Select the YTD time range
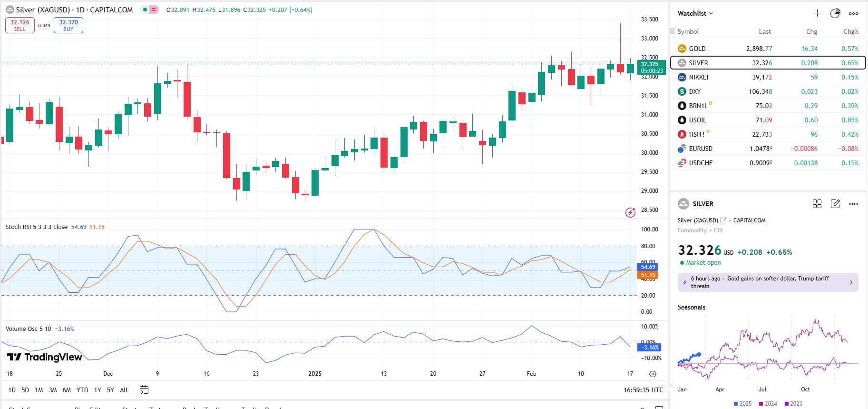 pyautogui.click(x=82, y=390)
